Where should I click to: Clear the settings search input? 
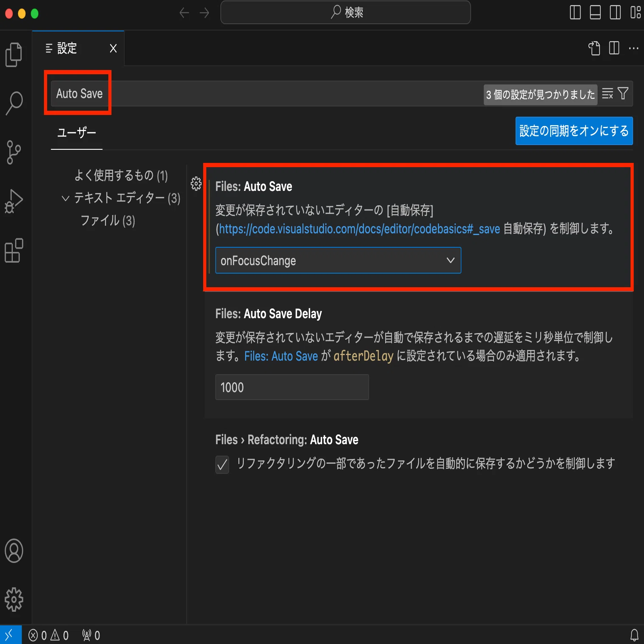tap(608, 94)
